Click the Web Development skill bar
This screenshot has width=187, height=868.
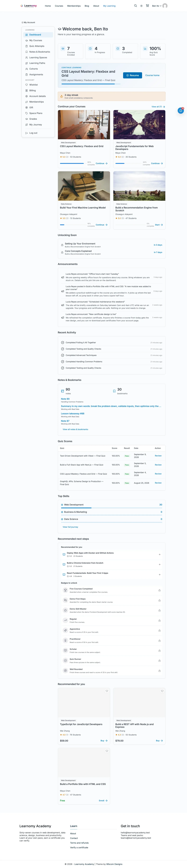(x=111, y=508)
